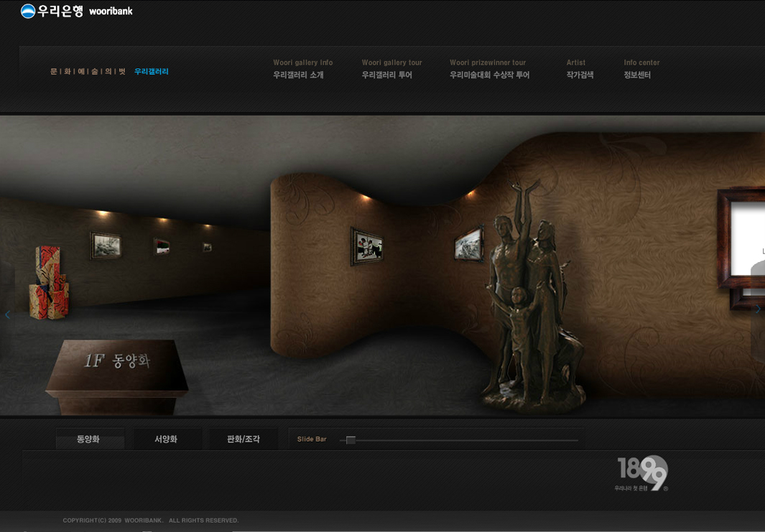
Task: Go to 작가검색 artist search
Action: [580, 75]
